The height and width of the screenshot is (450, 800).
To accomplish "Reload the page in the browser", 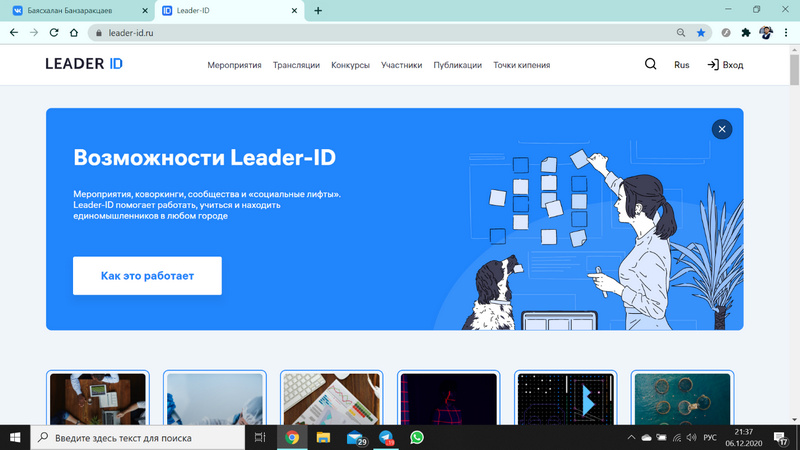I will click(x=56, y=32).
